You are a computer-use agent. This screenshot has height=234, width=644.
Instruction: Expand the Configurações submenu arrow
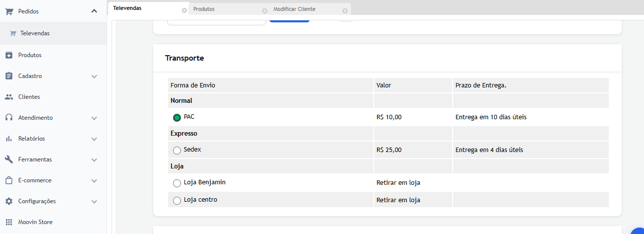pos(94,202)
